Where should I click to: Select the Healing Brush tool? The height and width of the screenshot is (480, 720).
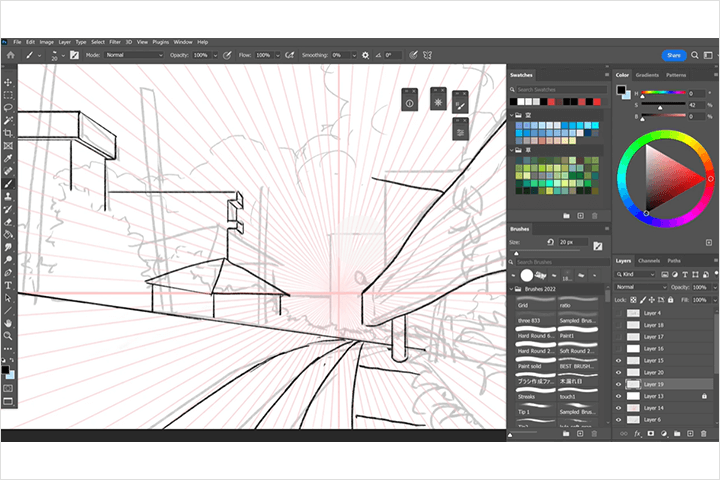point(8,171)
